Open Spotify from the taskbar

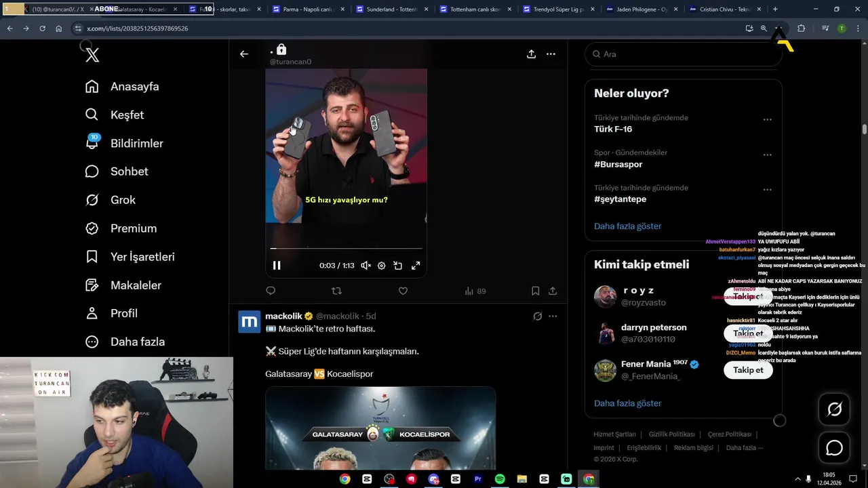point(500,479)
